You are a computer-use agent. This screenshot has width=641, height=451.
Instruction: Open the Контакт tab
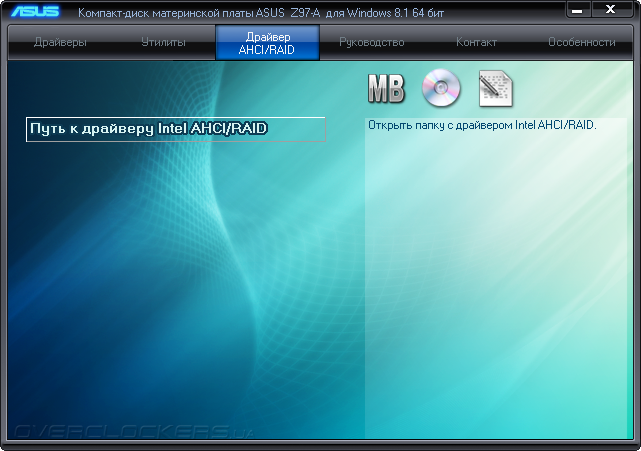[476, 42]
